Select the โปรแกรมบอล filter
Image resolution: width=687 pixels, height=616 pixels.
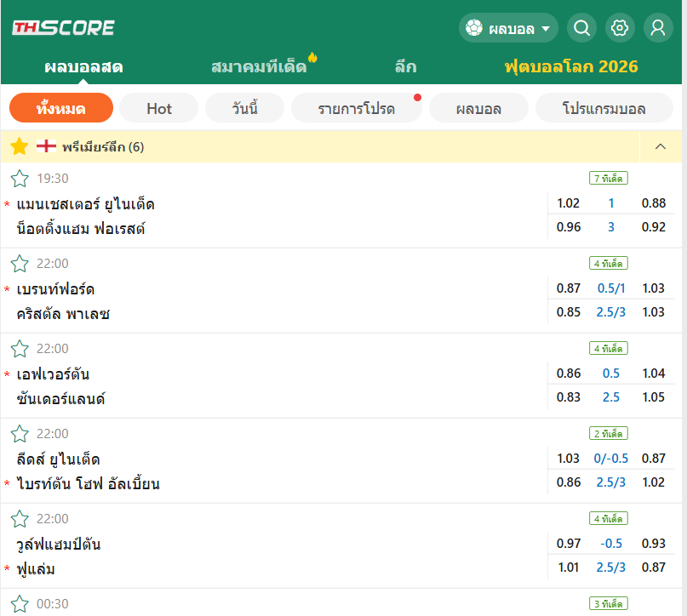point(604,108)
